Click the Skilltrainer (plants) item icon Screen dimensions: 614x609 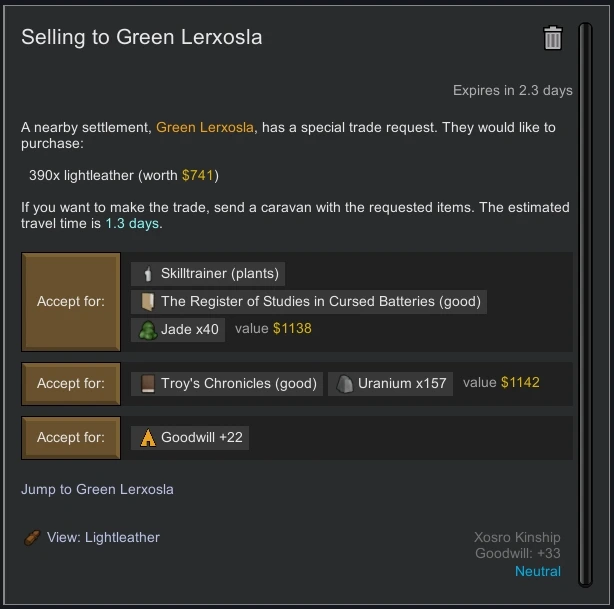point(147,273)
